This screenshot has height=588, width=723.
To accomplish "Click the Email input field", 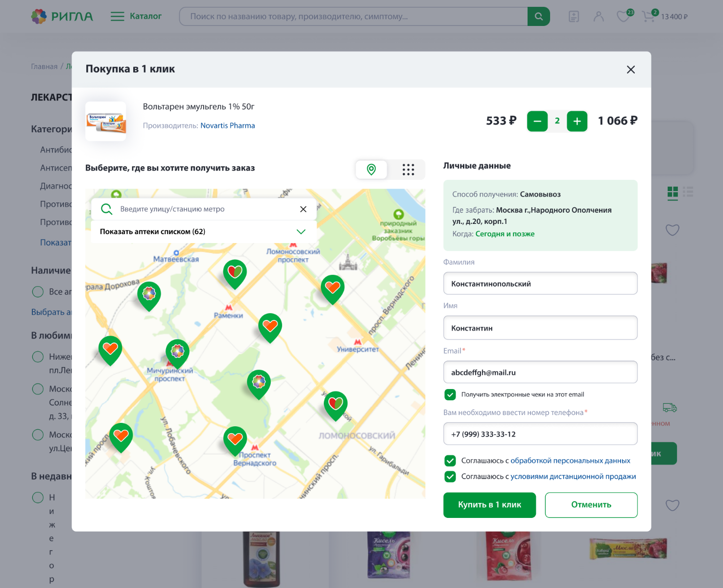I will (540, 372).
